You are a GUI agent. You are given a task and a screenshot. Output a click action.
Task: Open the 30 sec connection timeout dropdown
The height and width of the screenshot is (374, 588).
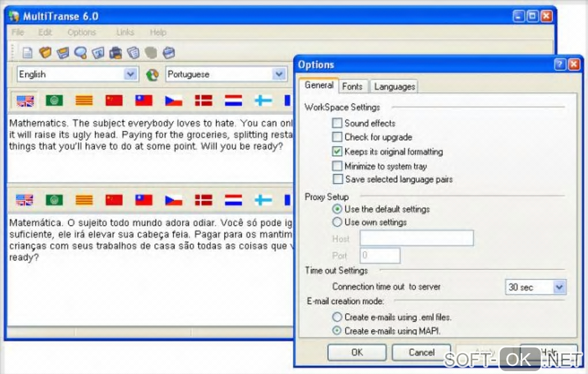[x=559, y=287]
